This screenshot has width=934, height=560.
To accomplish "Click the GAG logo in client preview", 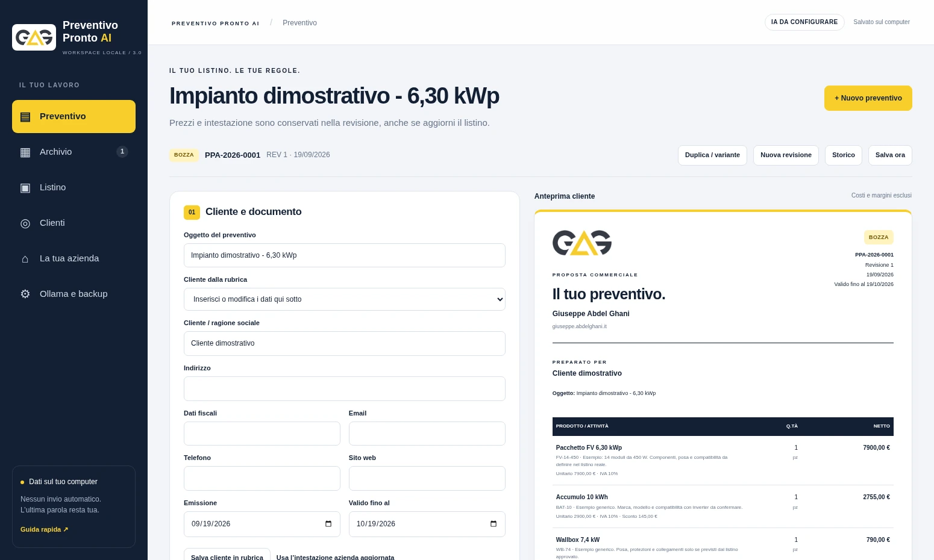I will [582, 243].
